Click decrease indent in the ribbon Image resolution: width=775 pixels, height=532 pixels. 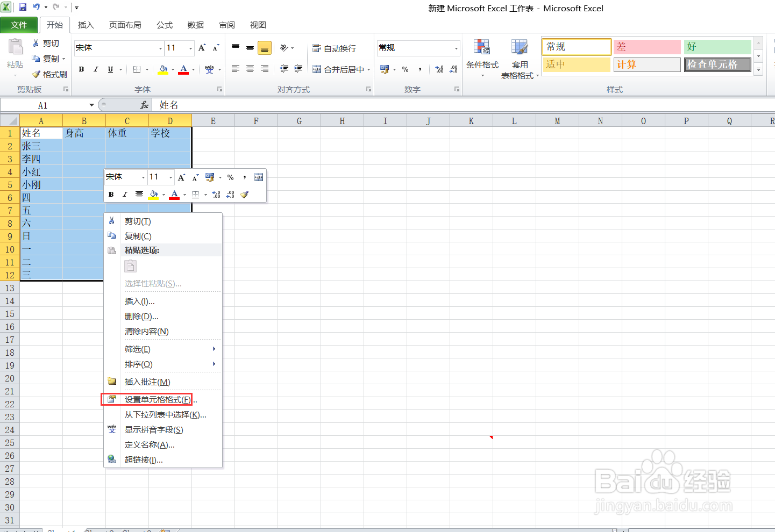pyautogui.click(x=284, y=69)
